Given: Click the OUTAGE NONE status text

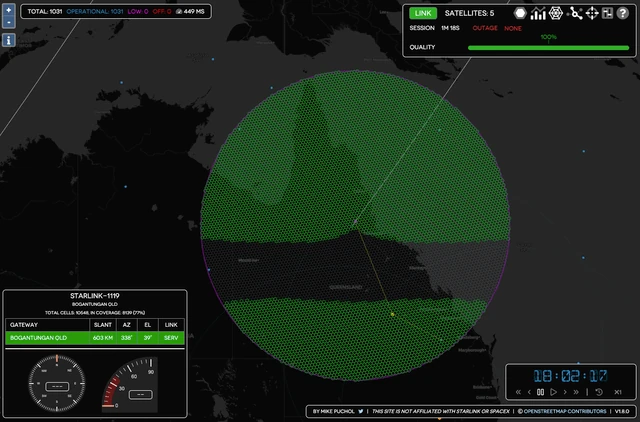Looking at the screenshot, I should coord(497,28).
